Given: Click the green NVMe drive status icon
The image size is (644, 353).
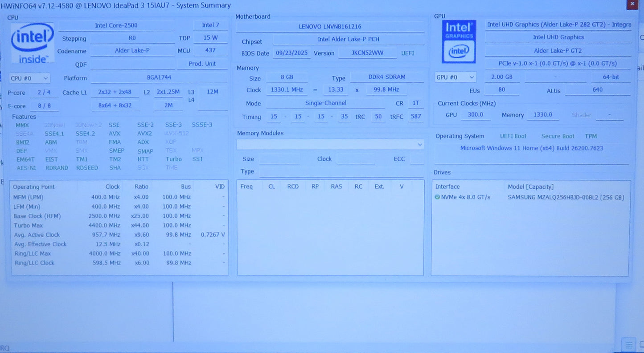Looking at the screenshot, I should pyautogui.click(x=437, y=197).
